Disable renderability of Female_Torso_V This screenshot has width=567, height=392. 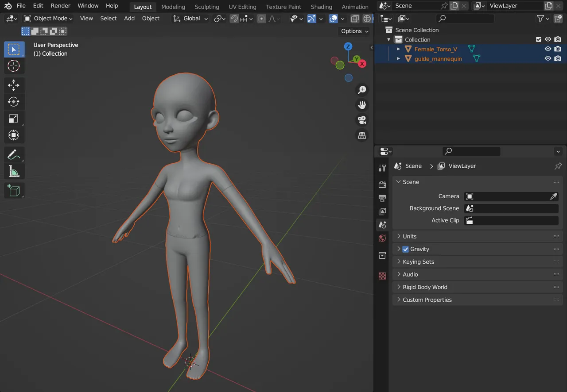(x=558, y=49)
